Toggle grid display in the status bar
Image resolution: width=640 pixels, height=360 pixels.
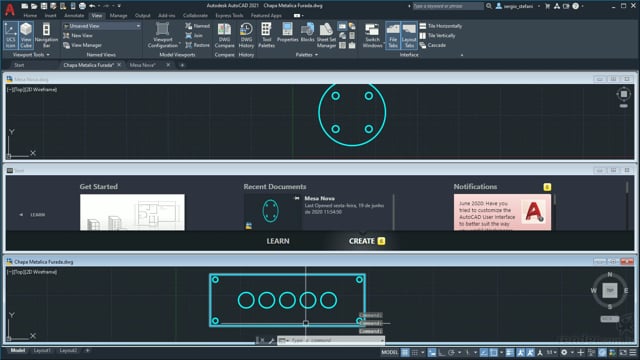[x=405, y=352]
